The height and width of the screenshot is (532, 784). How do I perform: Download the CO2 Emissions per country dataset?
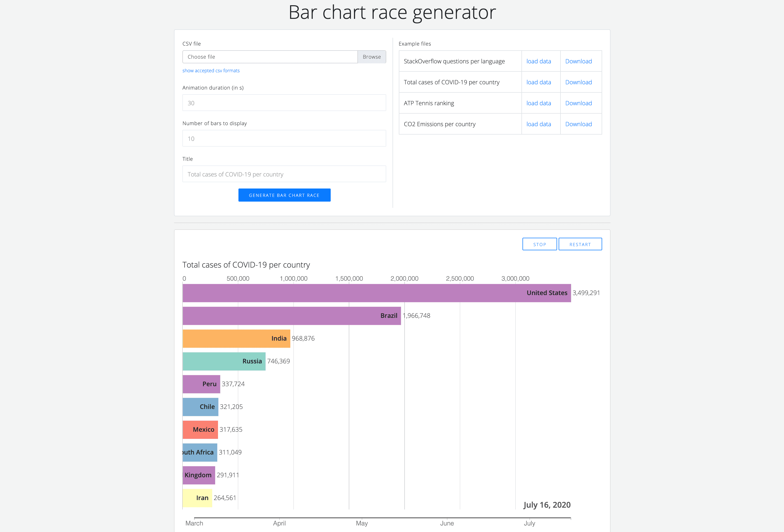coord(578,124)
